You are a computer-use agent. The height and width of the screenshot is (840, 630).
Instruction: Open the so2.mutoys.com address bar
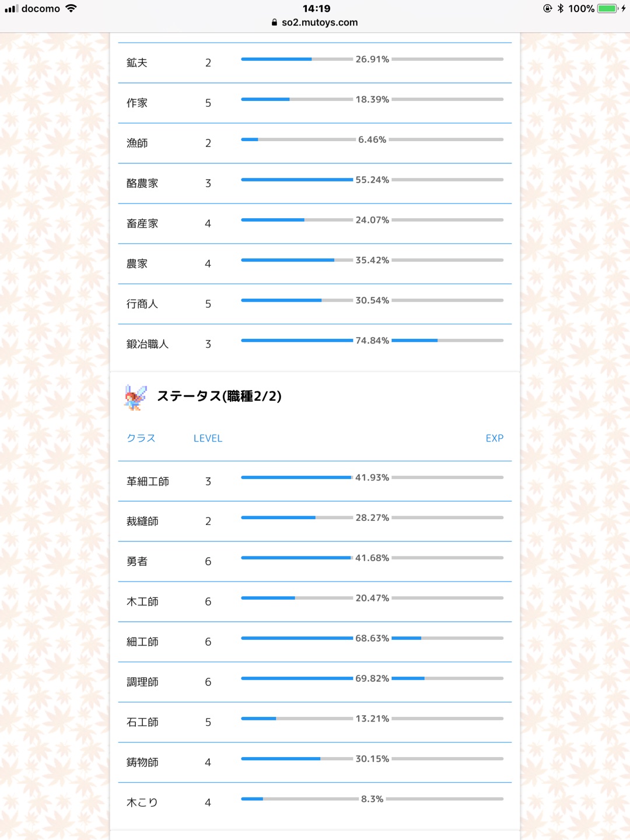[315, 22]
